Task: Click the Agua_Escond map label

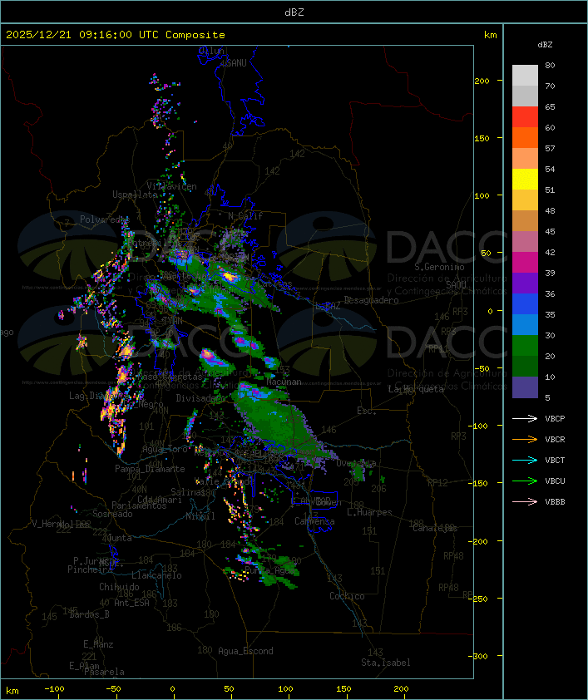Action: 245,651
